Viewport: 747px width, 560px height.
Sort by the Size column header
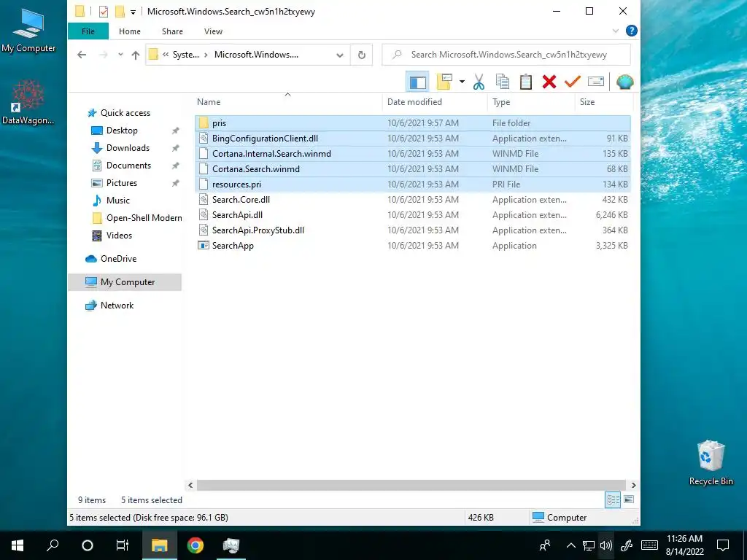[603, 102]
